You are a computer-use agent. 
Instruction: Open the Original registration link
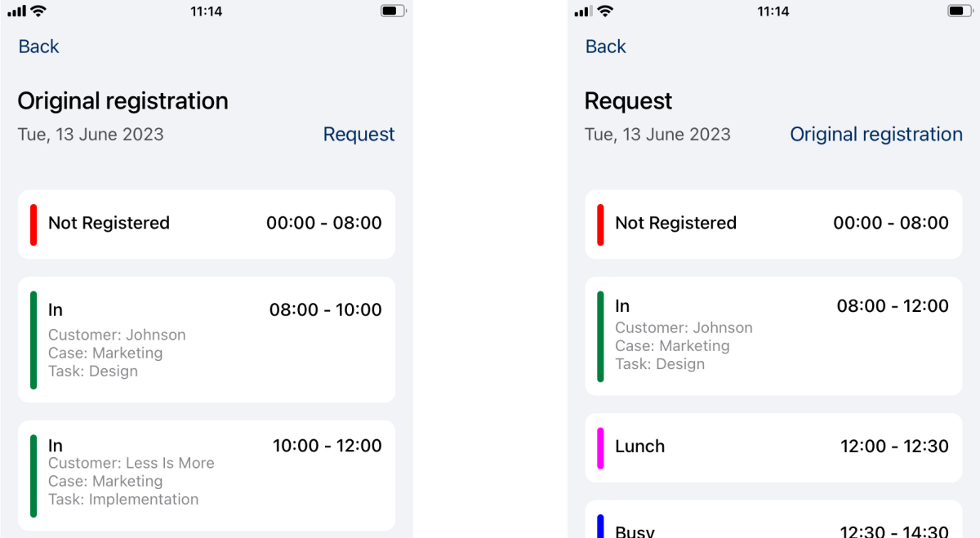[x=875, y=134]
